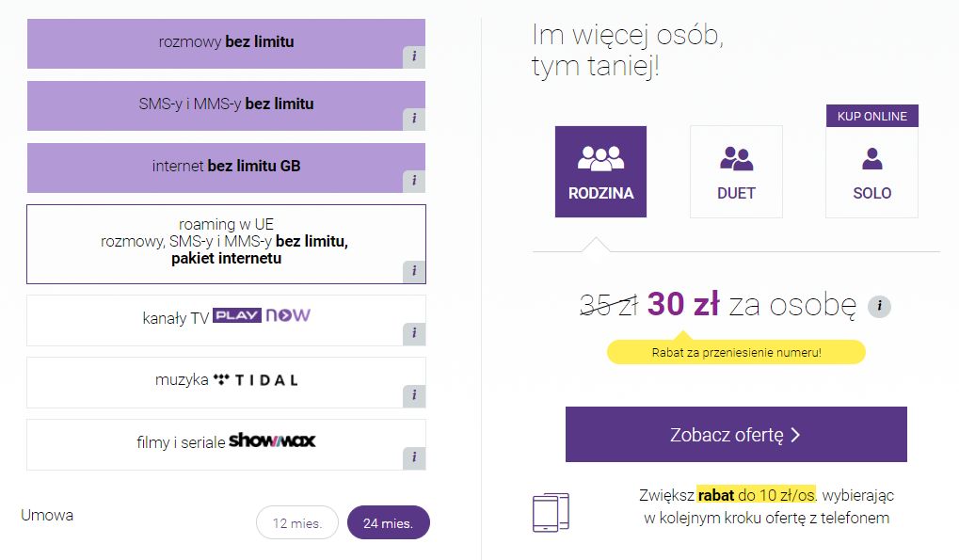Click the Zobacz ofertę button
Viewport: 959px width, 560px height.
point(736,434)
